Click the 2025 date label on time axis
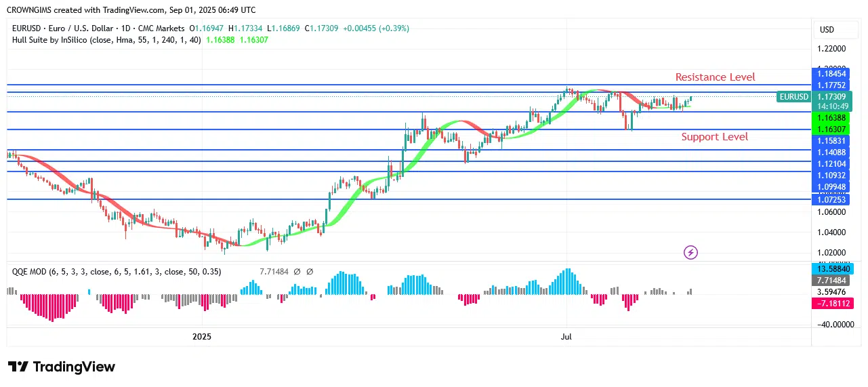This screenshot has height=387, width=868. [202, 337]
